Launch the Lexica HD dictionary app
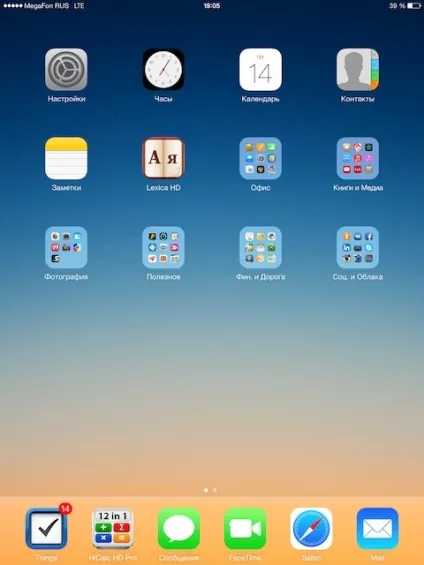Screen dimensions: 424x565 (x=164, y=158)
